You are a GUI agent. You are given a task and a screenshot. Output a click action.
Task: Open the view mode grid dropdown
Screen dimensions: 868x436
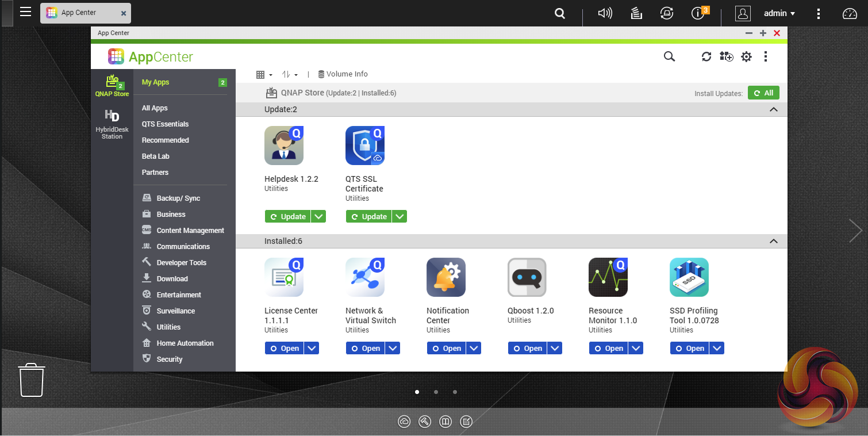click(x=264, y=75)
